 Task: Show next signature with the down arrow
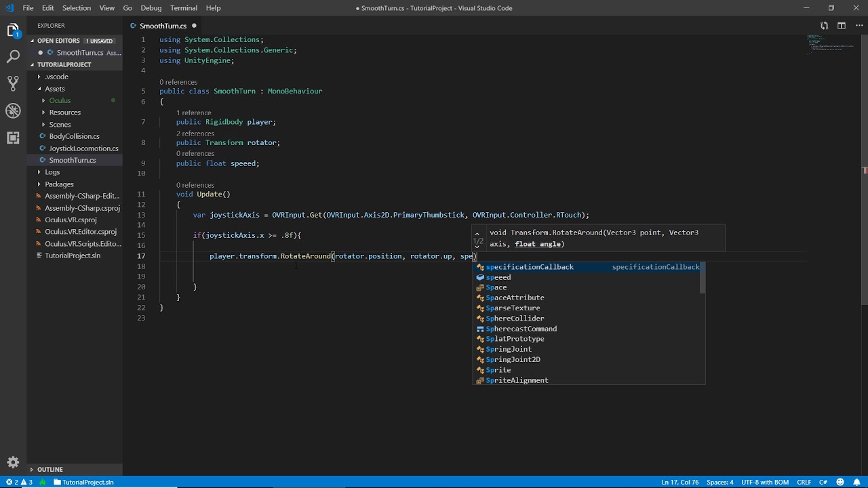[x=477, y=248]
